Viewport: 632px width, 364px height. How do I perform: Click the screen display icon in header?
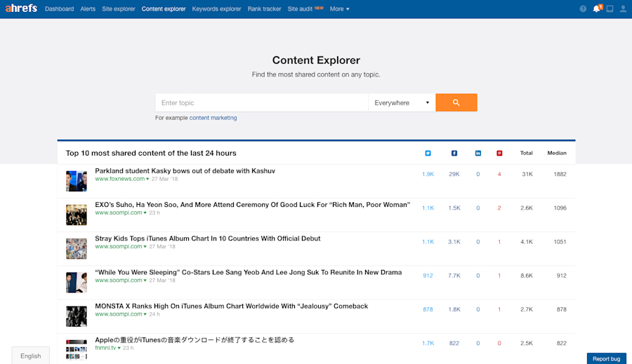coord(610,9)
